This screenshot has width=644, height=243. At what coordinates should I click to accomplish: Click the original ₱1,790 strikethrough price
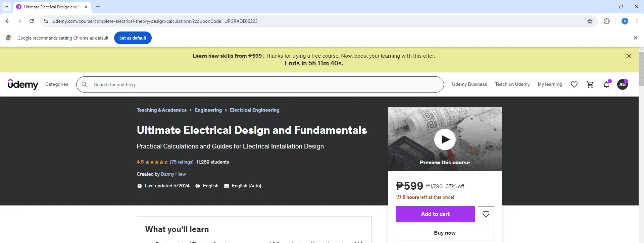point(434,186)
